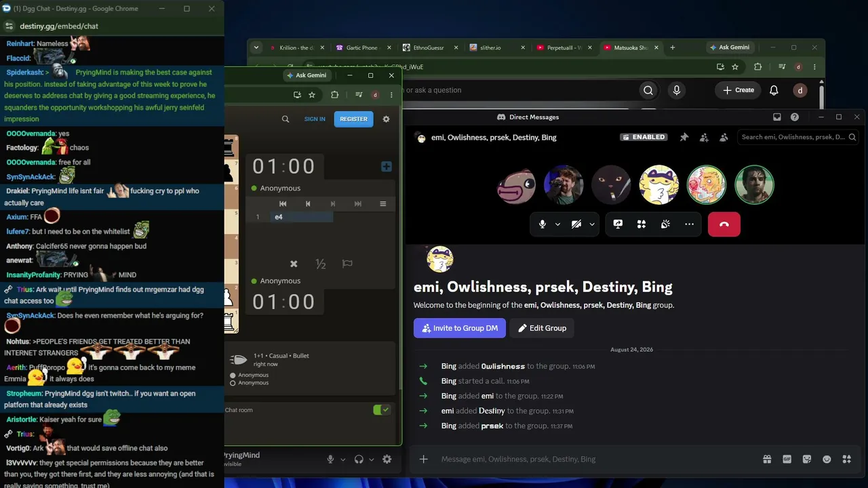Offer a draw in the Lichess game
Viewport: 868px width, 488px height.
[x=321, y=264]
